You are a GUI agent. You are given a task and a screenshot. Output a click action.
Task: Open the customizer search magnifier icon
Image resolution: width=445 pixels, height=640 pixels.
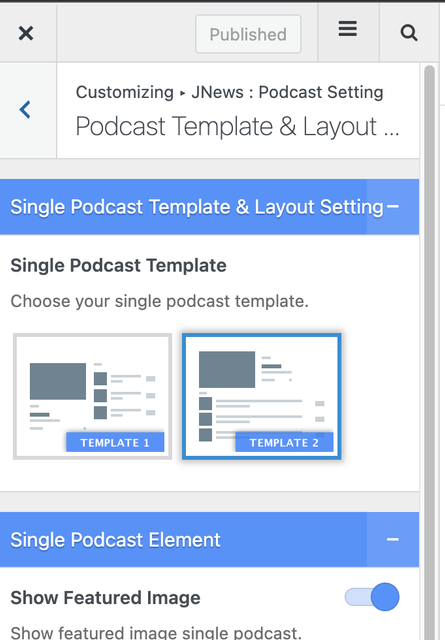(x=409, y=33)
